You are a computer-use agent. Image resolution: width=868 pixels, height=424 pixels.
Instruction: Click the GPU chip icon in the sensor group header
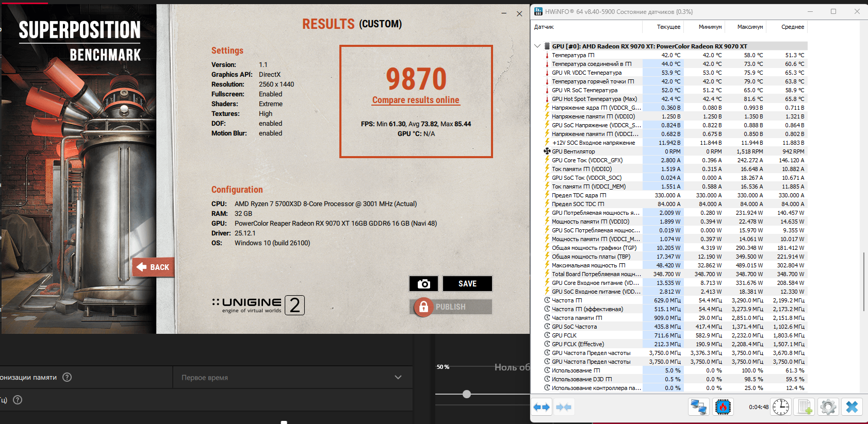547,46
